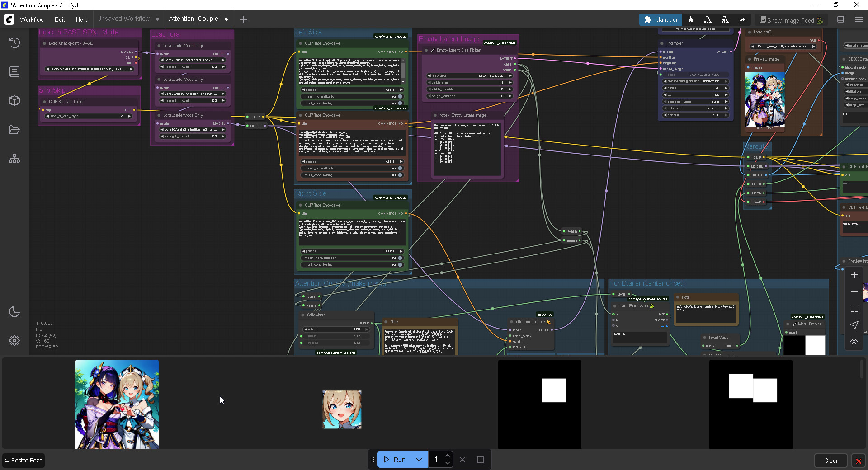This screenshot has width=868, height=470.
Task: Click the Resize Feed button
Action: point(24,461)
